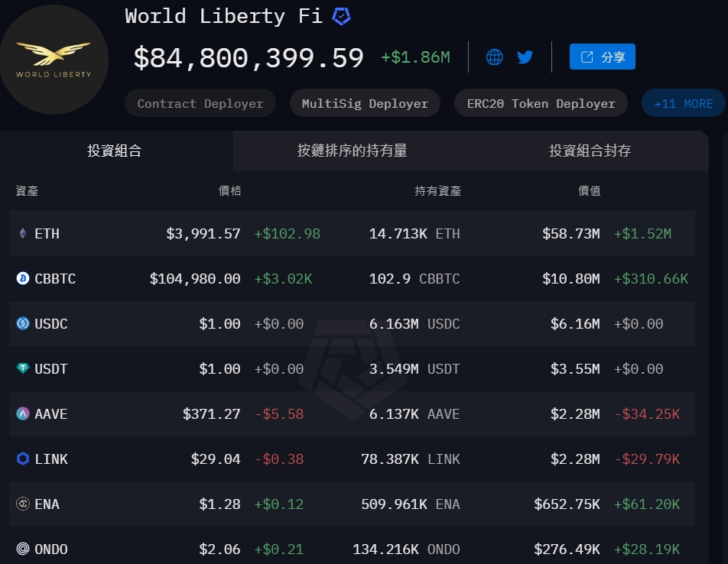Sort by the 價值 column header
Image resolution: width=728 pixels, height=564 pixels.
589,190
